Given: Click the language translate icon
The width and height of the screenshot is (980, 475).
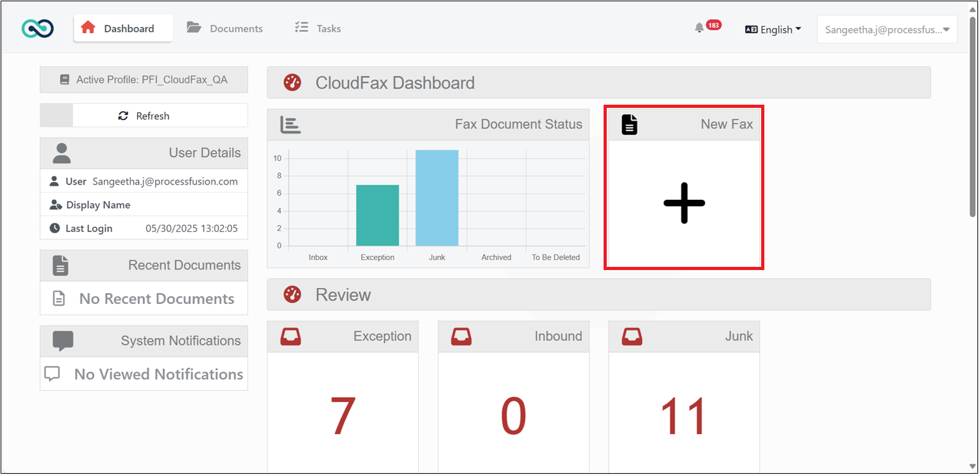Looking at the screenshot, I should pyautogui.click(x=751, y=29).
